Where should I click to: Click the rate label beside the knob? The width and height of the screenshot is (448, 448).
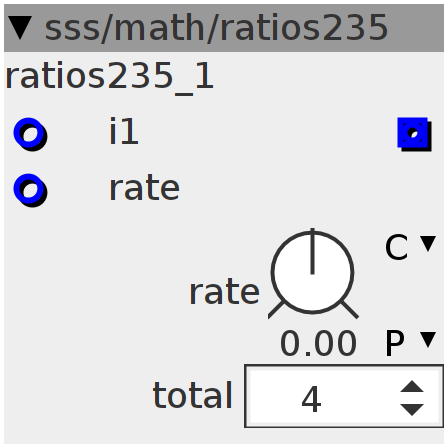[x=224, y=292]
